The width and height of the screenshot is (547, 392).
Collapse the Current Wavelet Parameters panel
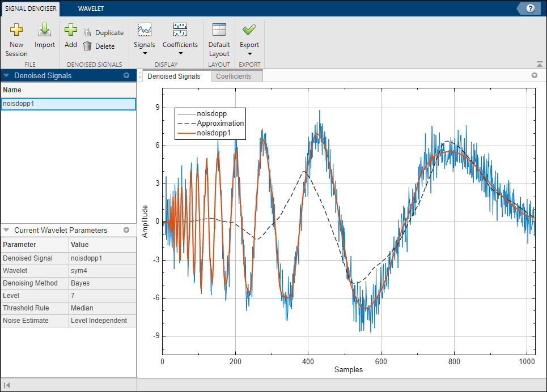(x=6, y=231)
